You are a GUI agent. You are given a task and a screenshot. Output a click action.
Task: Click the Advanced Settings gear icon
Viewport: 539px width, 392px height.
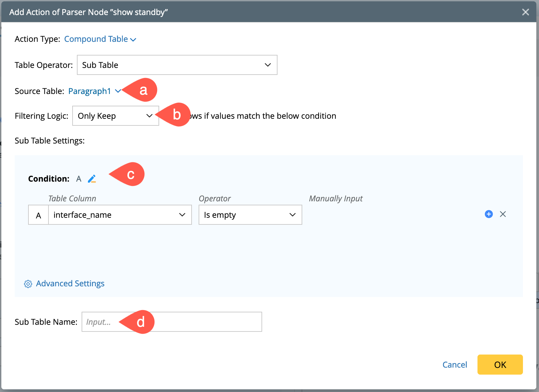28,284
